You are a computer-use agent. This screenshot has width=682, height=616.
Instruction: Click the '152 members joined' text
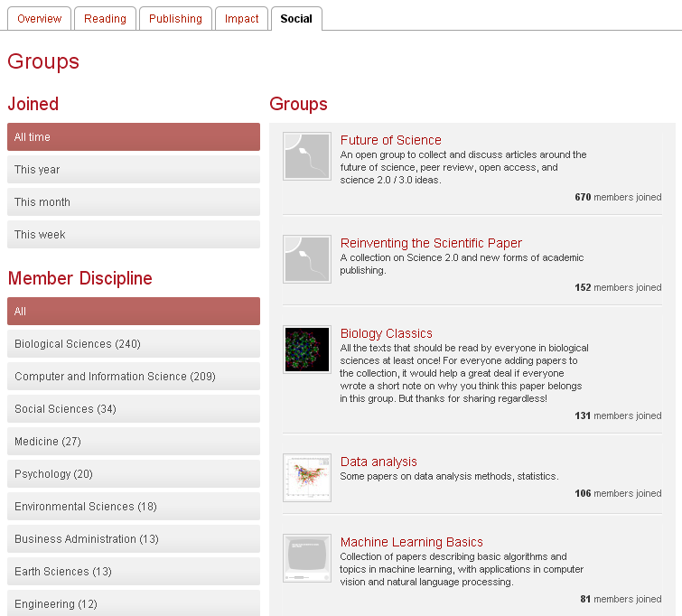(x=618, y=287)
